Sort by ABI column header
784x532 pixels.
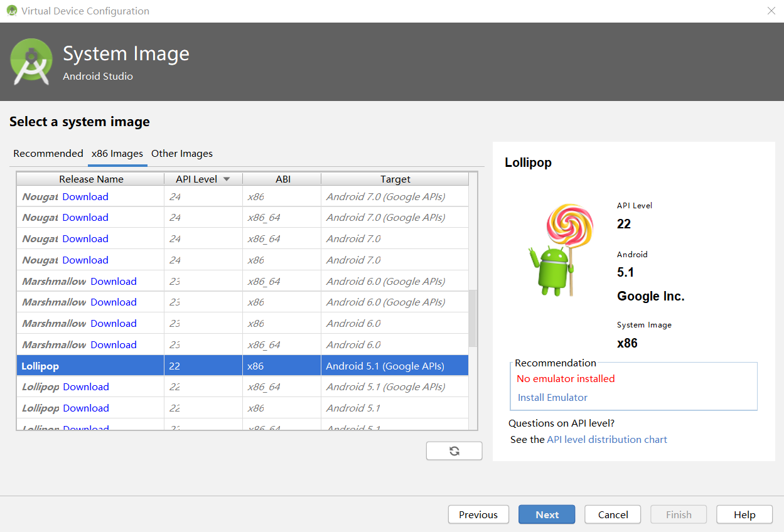pyautogui.click(x=282, y=179)
